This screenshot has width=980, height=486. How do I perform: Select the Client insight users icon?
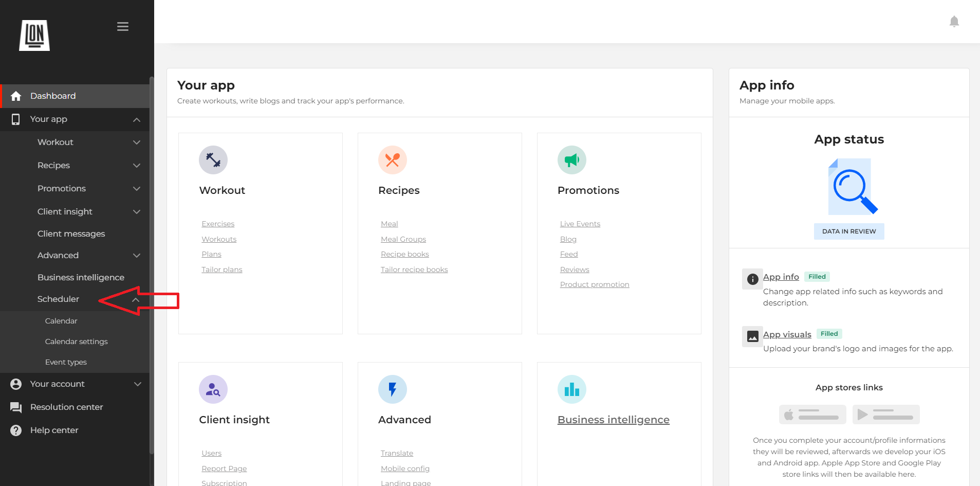coord(213,389)
